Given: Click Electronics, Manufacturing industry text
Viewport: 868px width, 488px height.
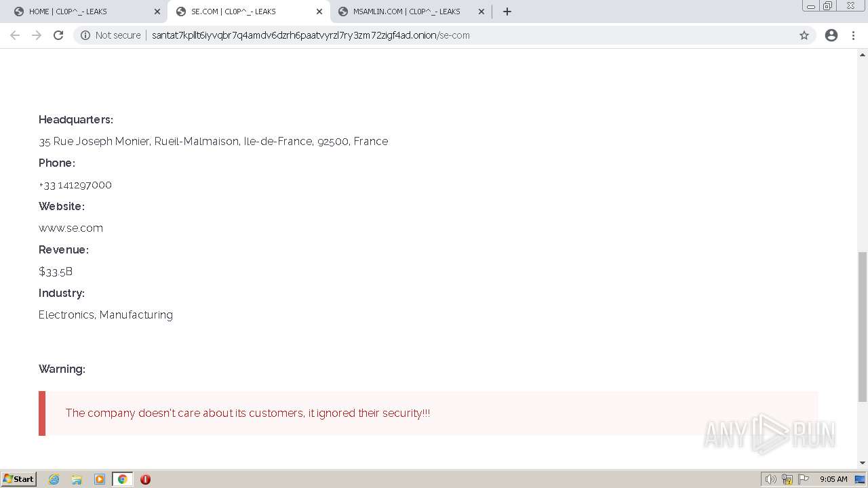Looking at the screenshot, I should pos(106,315).
